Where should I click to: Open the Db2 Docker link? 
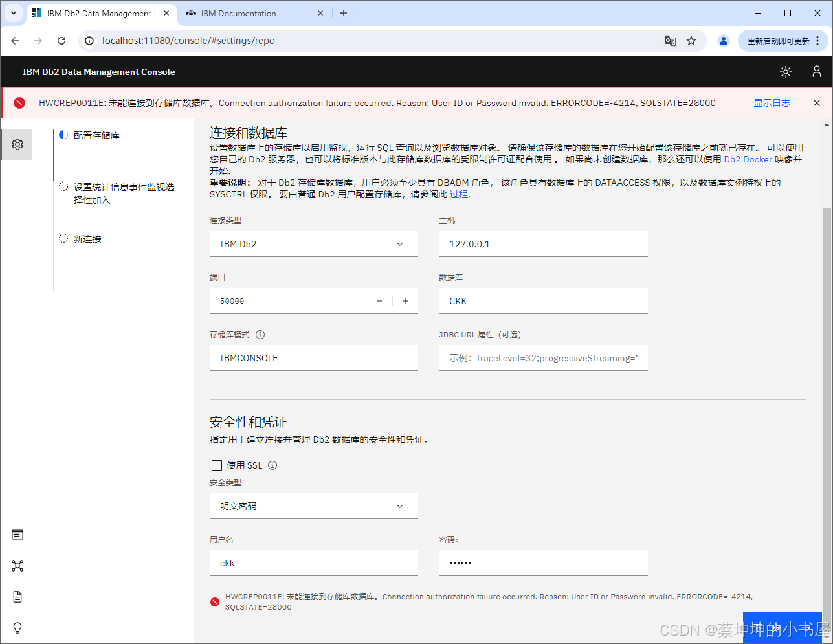(748, 159)
